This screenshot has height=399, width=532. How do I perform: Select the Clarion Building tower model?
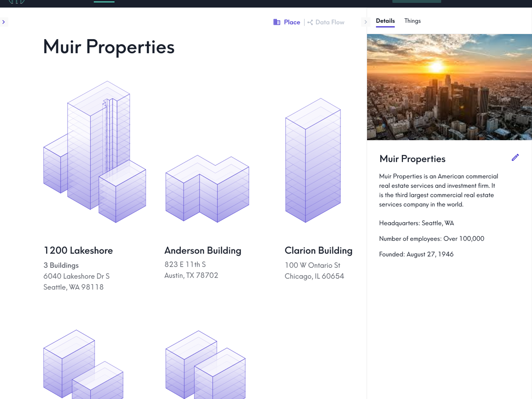313,159
